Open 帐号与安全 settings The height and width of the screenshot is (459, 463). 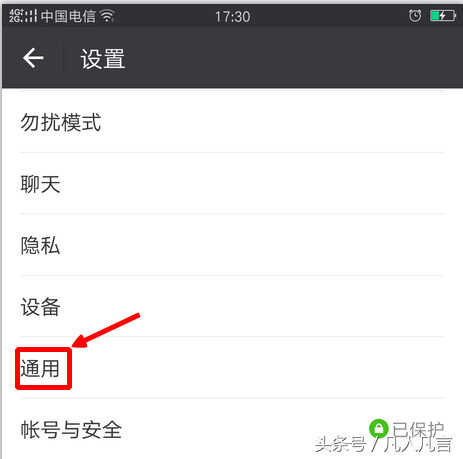pyautogui.click(x=232, y=429)
